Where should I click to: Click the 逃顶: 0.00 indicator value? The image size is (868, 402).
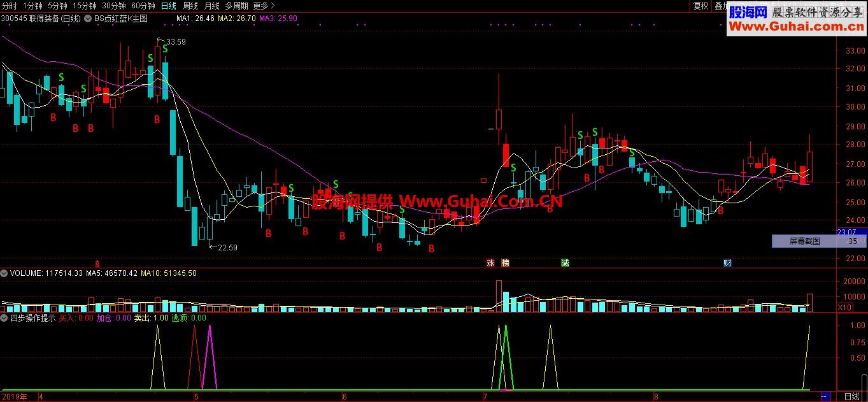(x=189, y=317)
